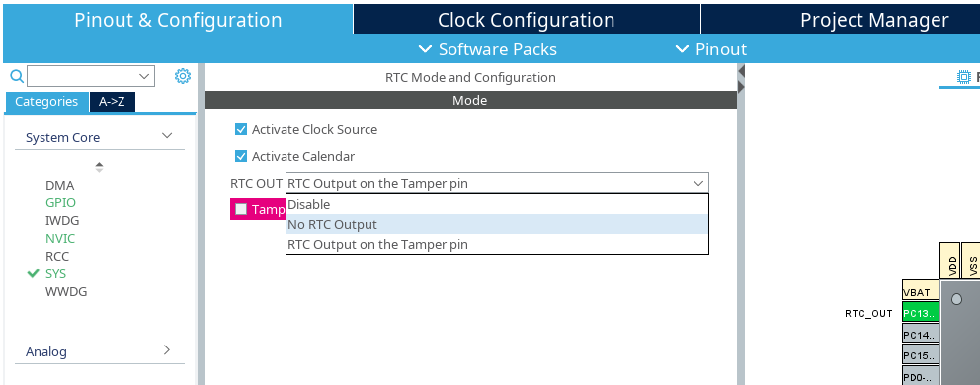Select the PC13 green pin
This screenshot has width=980, height=385.
(x=921, y=313)
